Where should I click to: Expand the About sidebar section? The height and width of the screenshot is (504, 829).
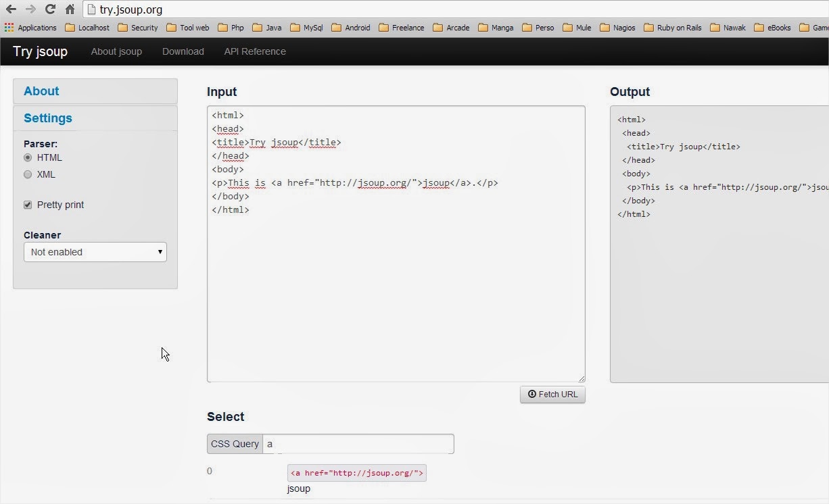[x=95, y=91]
